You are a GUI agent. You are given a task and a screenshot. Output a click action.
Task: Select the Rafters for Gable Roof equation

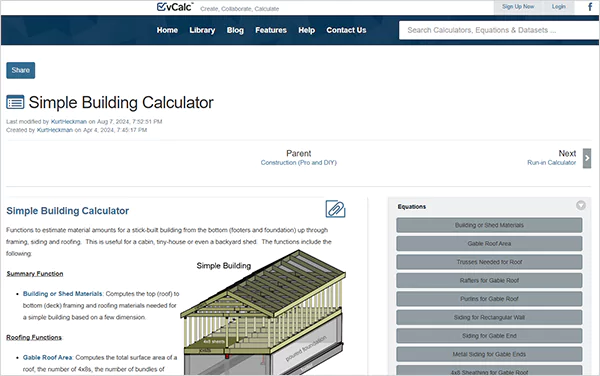(489, 280)
